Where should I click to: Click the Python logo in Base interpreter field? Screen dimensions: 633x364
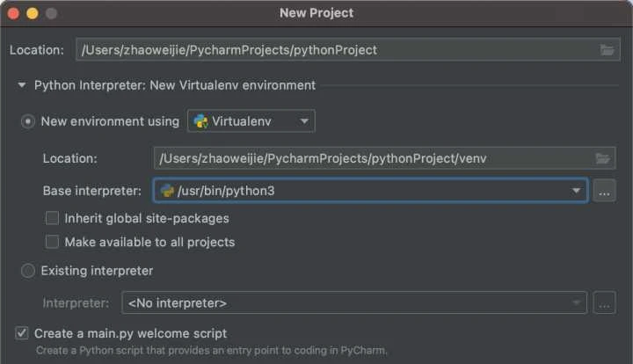click(166, 191)
